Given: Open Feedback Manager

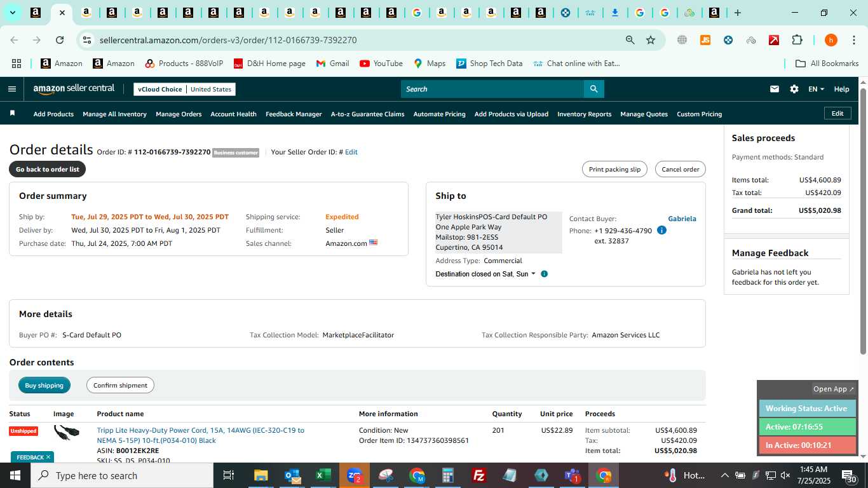Looking at the screenshot, I should pos(294,114).
